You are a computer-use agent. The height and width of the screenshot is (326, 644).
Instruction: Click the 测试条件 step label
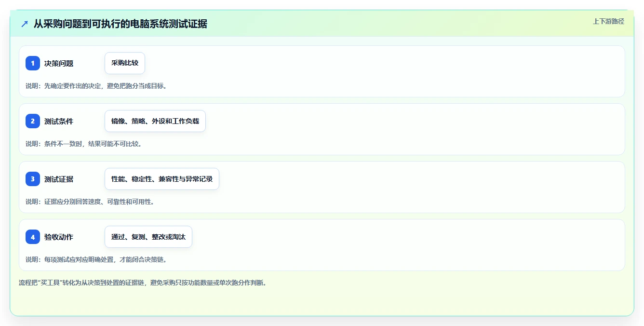click(x=59, y=121)
